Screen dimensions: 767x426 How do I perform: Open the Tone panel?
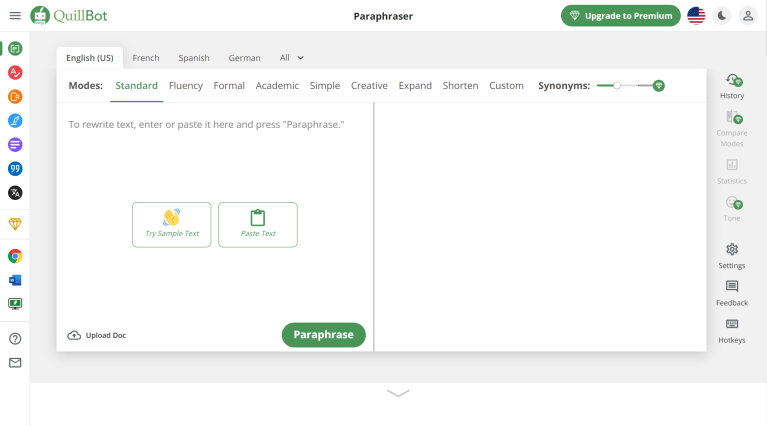coord(732,209)
